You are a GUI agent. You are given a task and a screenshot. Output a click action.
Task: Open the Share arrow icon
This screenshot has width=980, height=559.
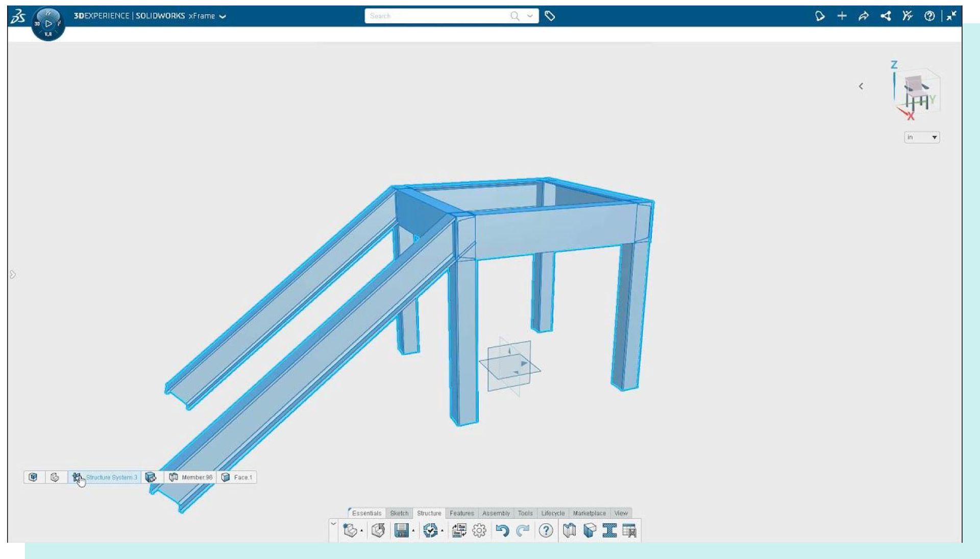864,16
